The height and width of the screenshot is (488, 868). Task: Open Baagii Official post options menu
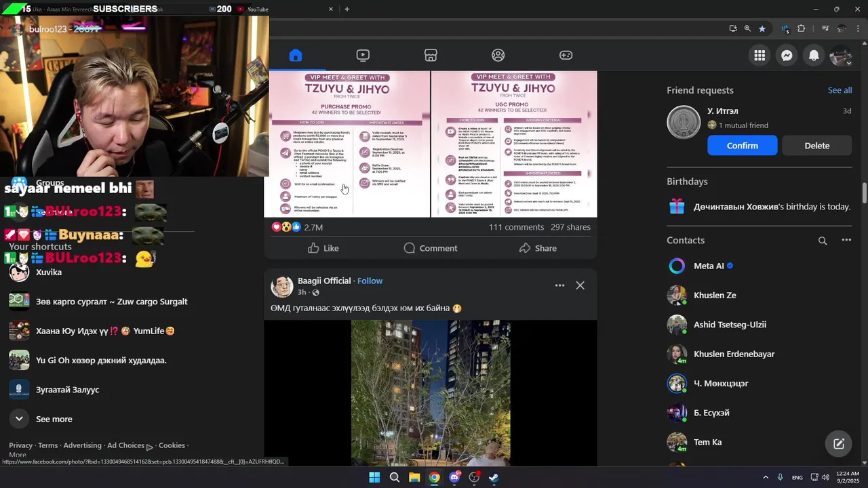click(559, 285)
